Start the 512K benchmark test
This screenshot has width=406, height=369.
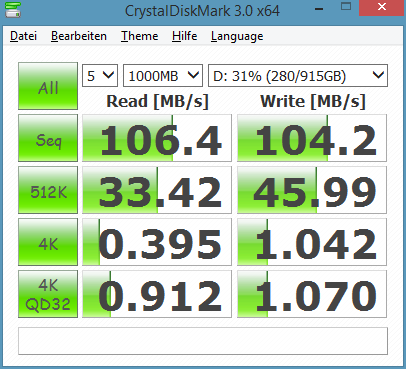[48, 190]
